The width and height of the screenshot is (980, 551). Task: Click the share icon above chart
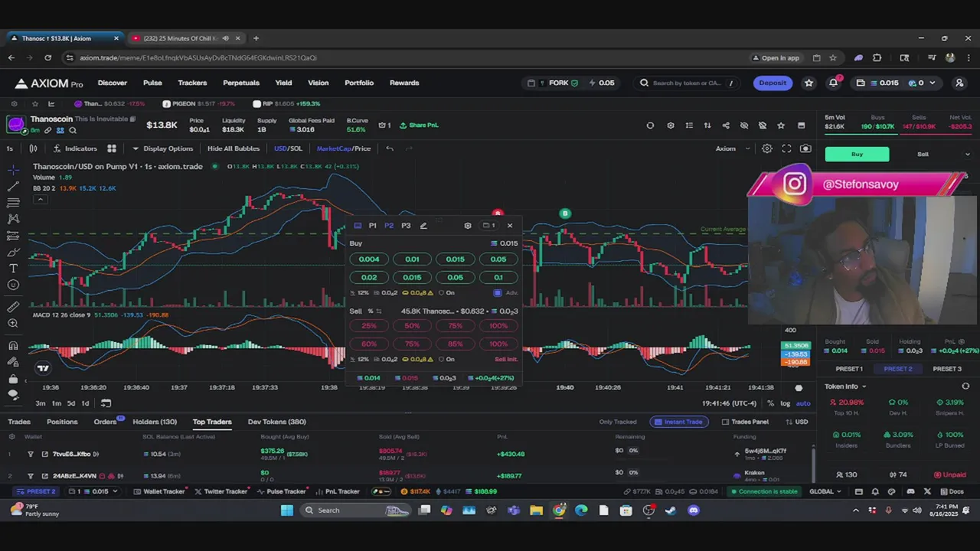pyautogui.click(x=726, y=126)
